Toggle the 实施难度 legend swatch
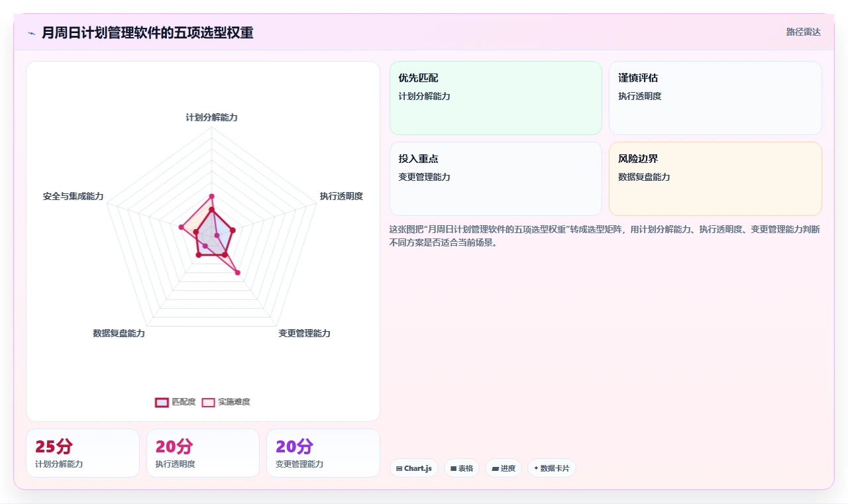The image size is (848, 504). pos(208,402)
